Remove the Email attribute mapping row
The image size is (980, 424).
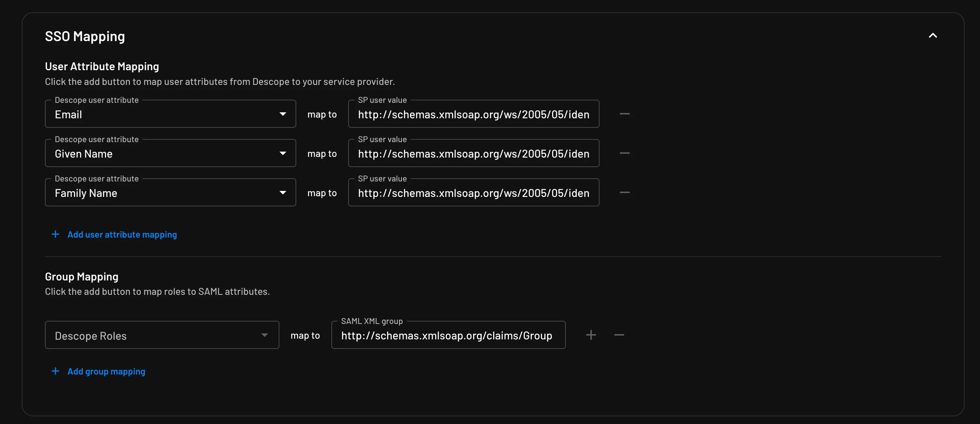point(624,114)
